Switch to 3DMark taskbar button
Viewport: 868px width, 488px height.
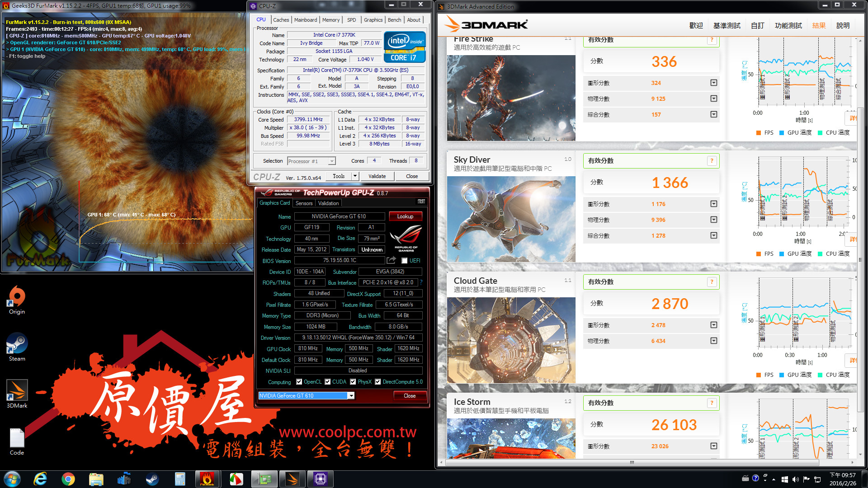point(292,479)
